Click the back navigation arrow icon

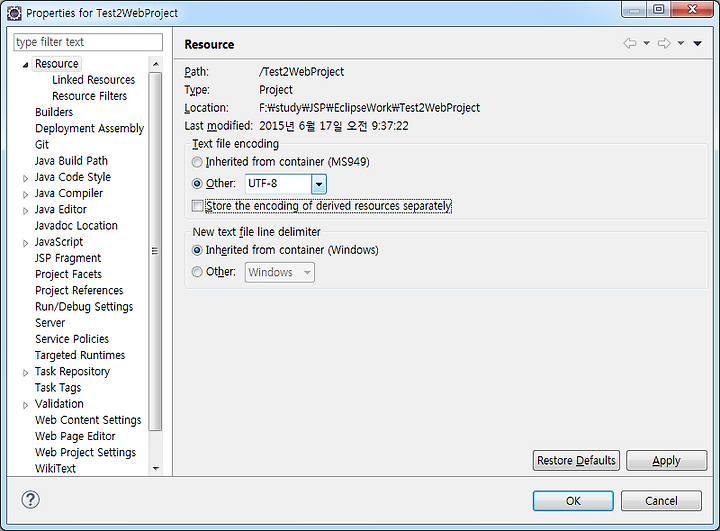coord(630,43)
